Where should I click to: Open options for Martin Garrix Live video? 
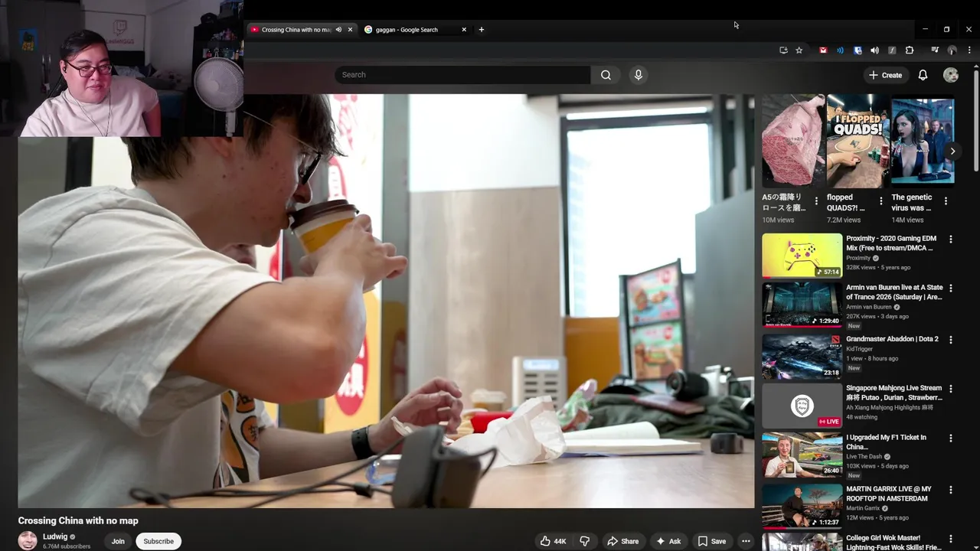pos(951,490)
